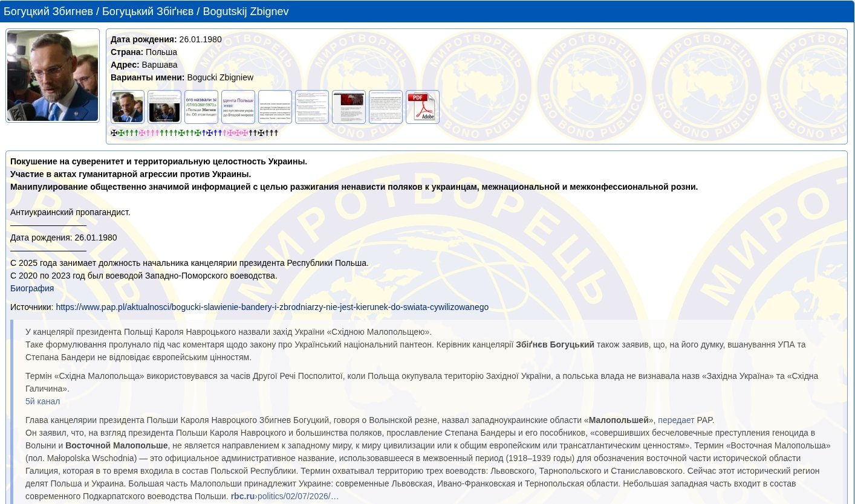Image resolution: width=855 pixels, height=504 pixels.
Task: Click the name variant 'Bogucki Zbigniew' text
Action: (x=220, y=77)
